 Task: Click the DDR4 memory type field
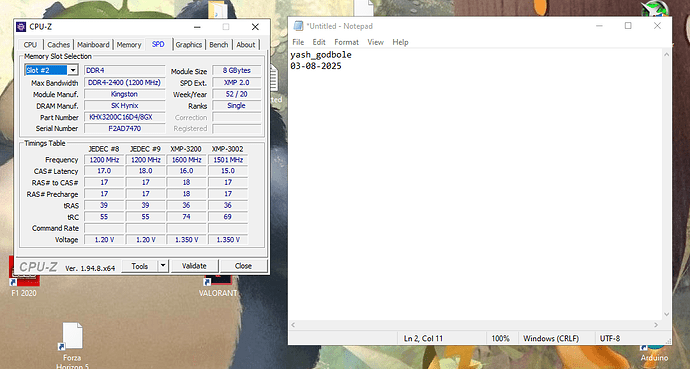pyautogui.click(x=124, y=70)
